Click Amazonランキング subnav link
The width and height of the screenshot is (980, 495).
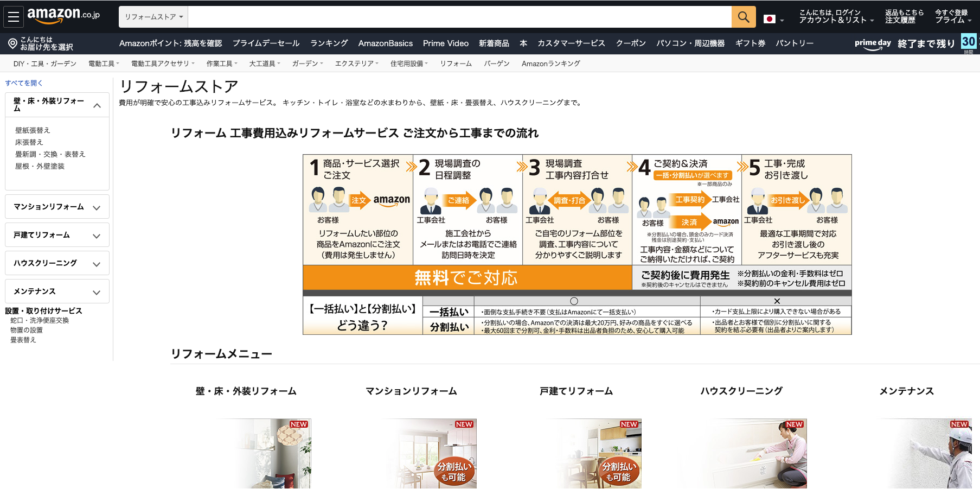coord(551,64)
